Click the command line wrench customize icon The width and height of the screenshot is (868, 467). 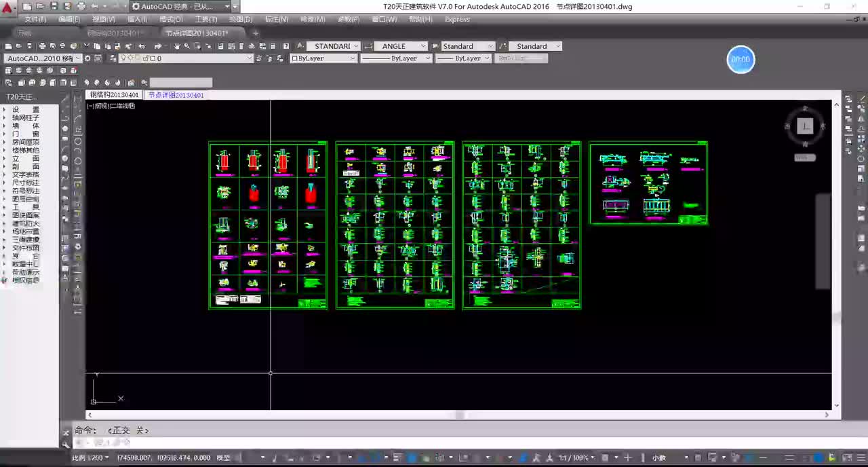[x=66, y=445]
